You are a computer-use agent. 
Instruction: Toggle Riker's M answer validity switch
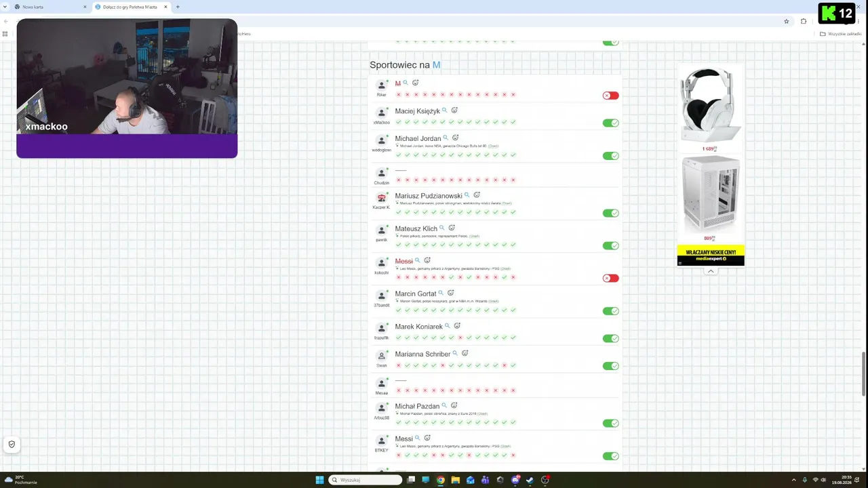611,96
